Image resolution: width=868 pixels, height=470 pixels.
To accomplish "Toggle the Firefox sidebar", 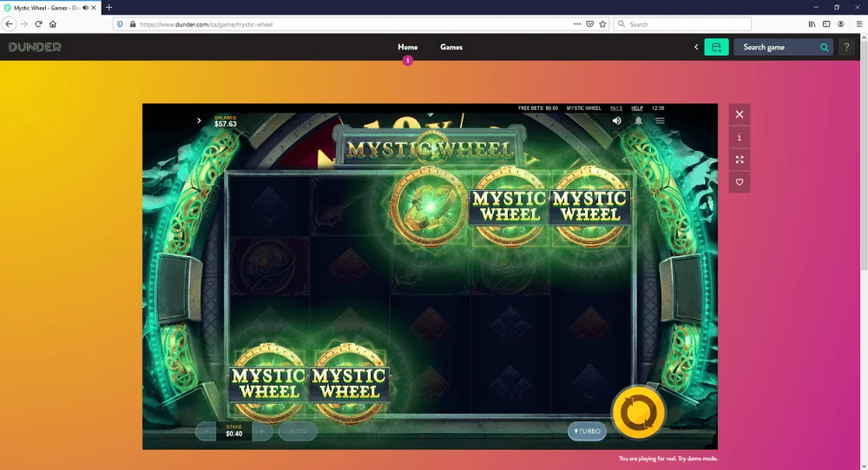I will coord(826,23).
